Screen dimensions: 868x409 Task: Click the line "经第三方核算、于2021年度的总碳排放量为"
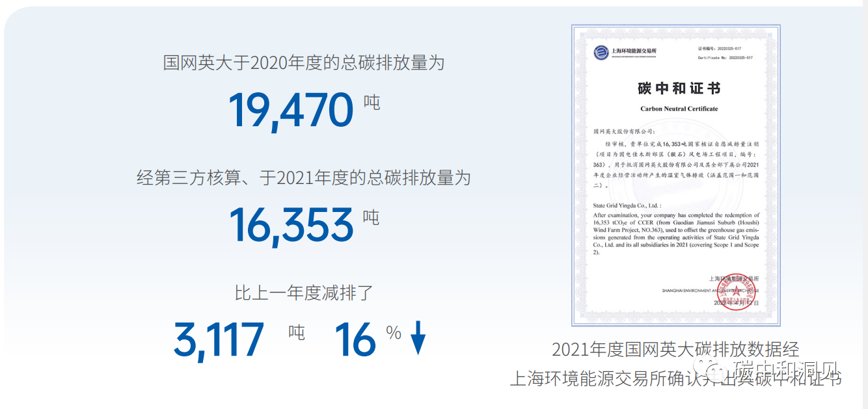coord(304,178)
